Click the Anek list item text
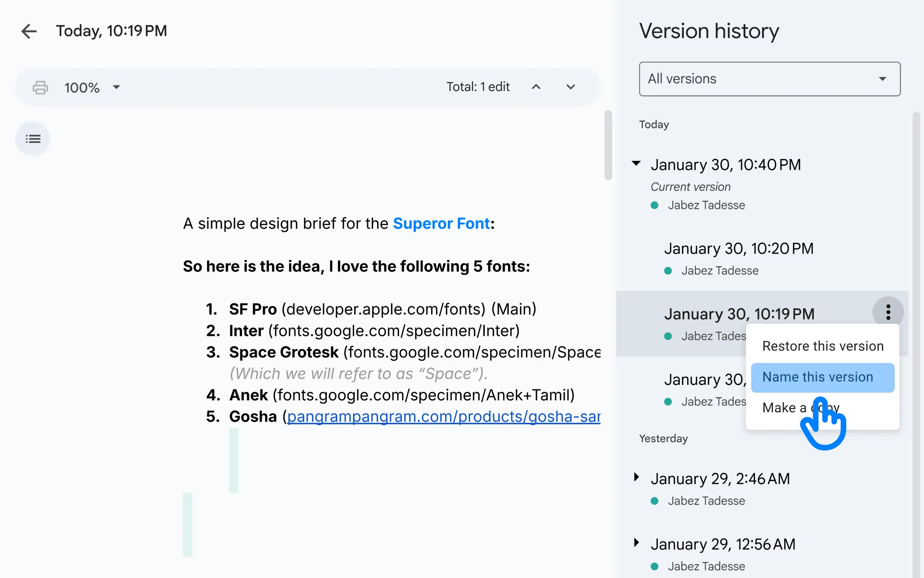Screen dimensions: 924x578 click(x=402, y=395)
